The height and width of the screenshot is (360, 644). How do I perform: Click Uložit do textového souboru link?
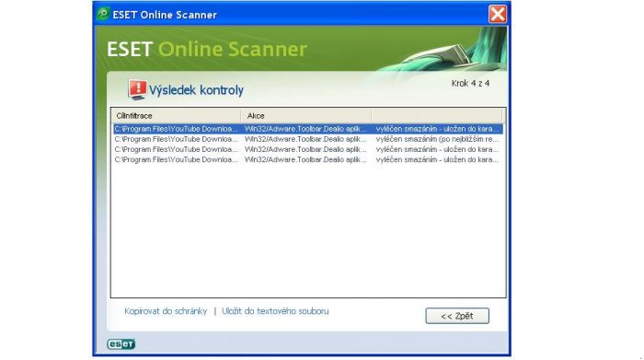click(275, 311)
